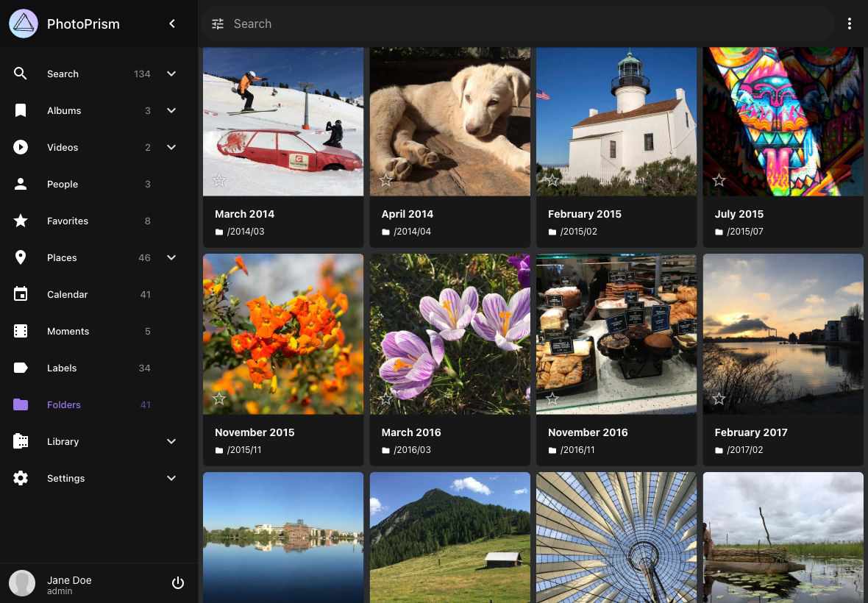Collapse the sidebar with the chevron-left icon
Viewport: 868px width, 603px height.
pos(172,24)
